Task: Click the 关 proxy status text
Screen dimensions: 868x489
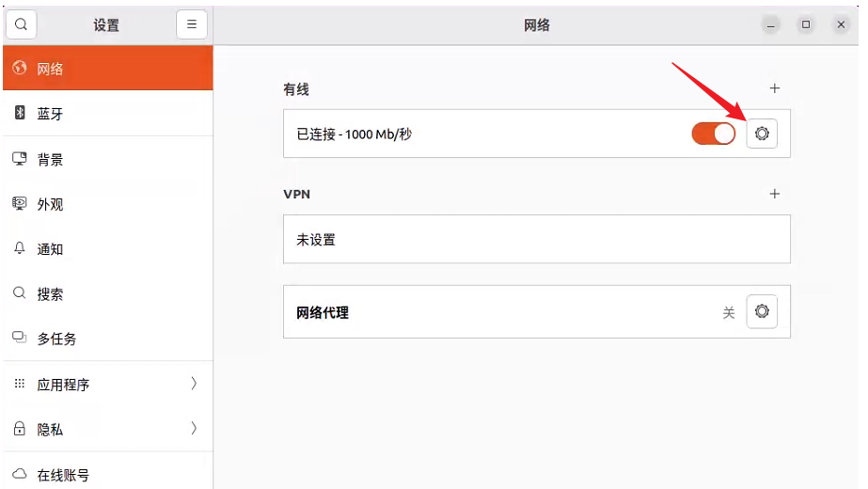Action: [729, 313]
